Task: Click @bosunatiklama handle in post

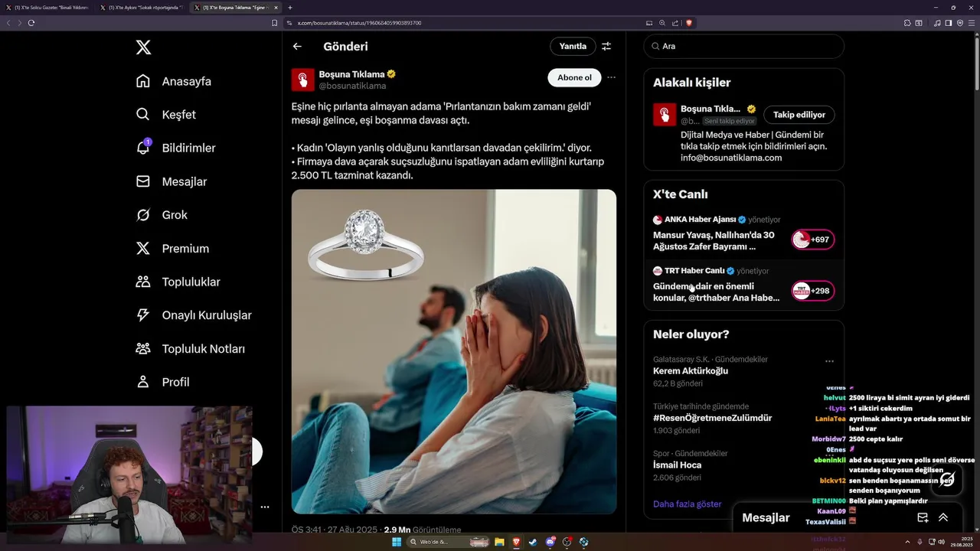Action: click(352, 86)
